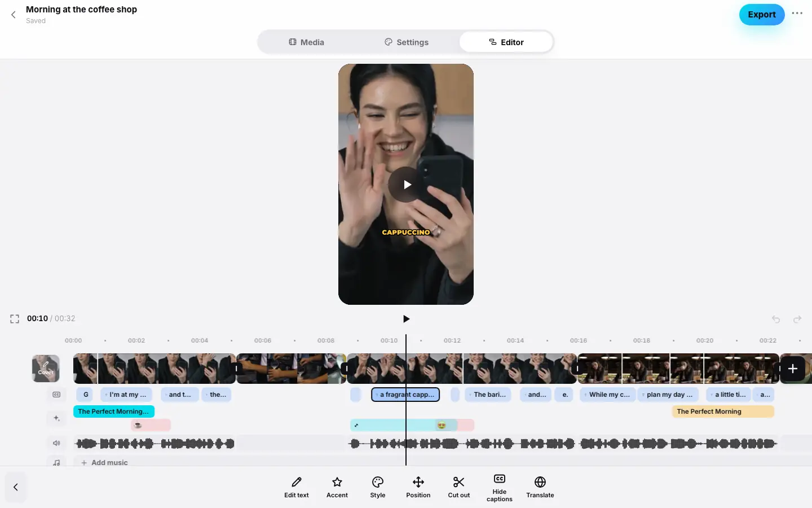Click the captions track CC icon
The height and width of the screenshot is (508, 812).
click(56, 395)
